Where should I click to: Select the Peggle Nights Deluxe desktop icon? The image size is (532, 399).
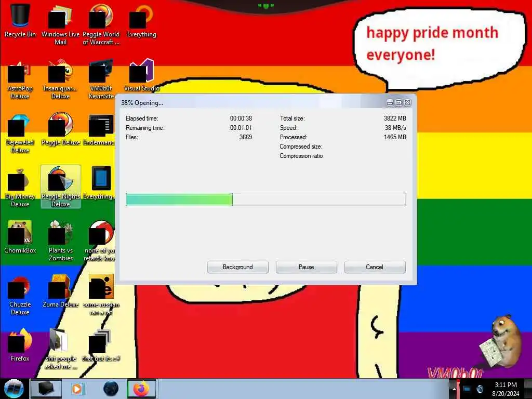60,187
